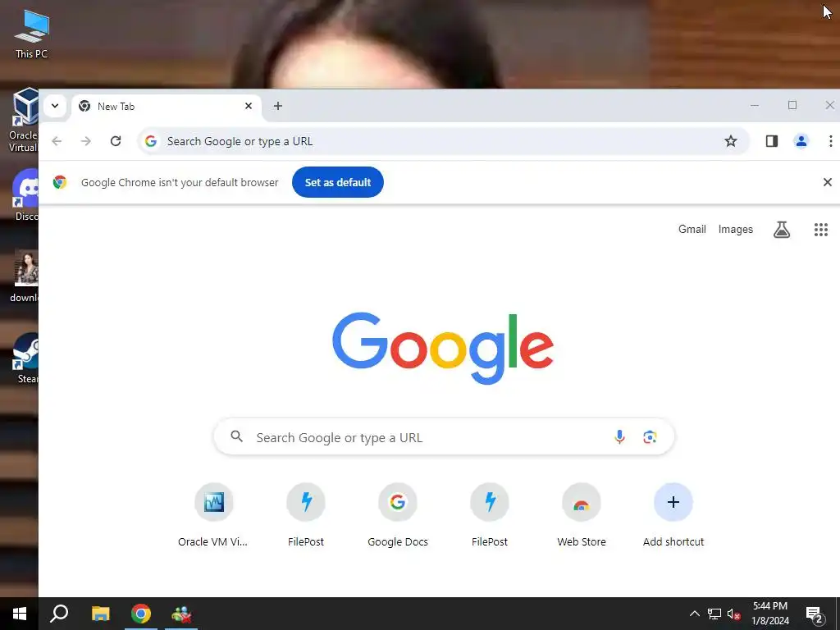The width and height of the screenshot is (840, 630).
Task: Open the first FilePost shortcut
Action: 305,515
